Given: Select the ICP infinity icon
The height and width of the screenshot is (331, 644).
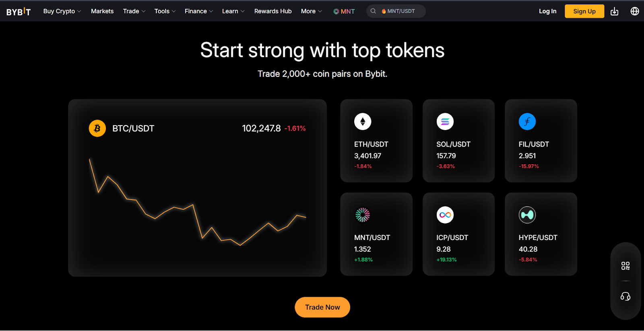Looking at the screenshot, I should (444, 215).
